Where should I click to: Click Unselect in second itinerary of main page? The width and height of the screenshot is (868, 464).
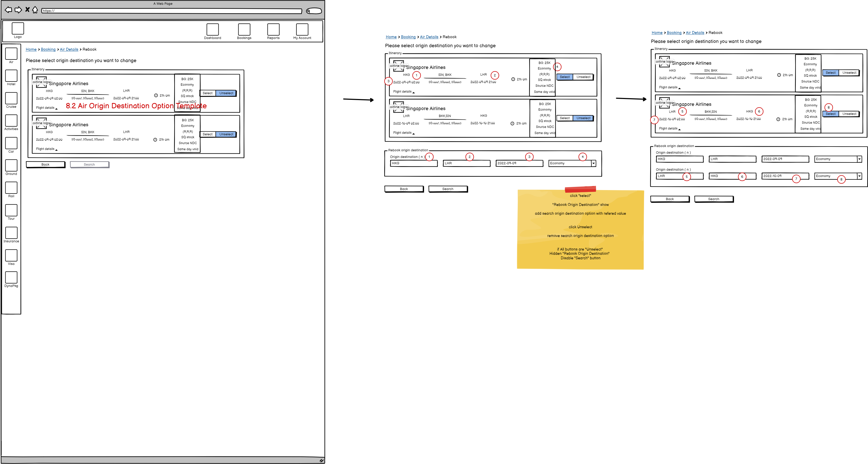click(x=226, y=135)
